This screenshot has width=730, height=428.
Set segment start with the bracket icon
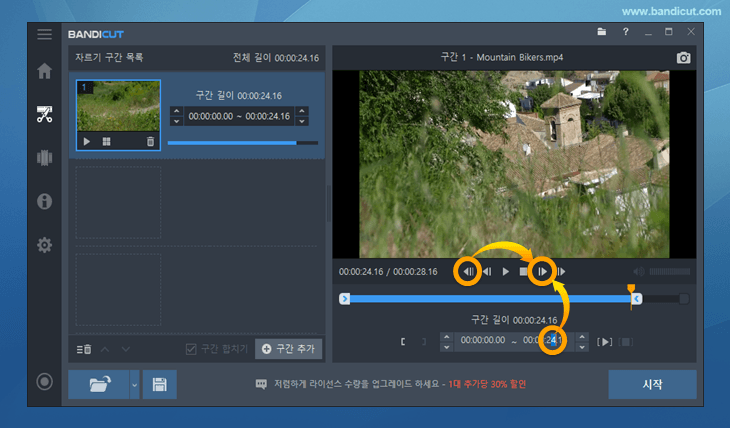(403, 342)
